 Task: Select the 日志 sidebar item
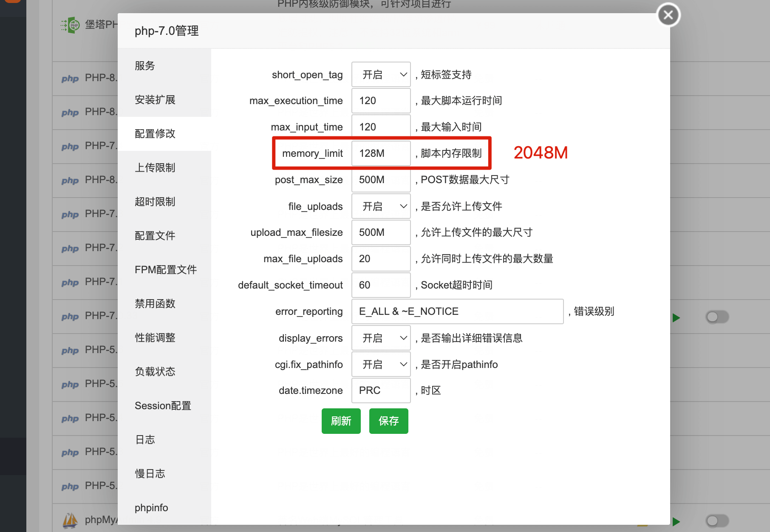(164, 440)
